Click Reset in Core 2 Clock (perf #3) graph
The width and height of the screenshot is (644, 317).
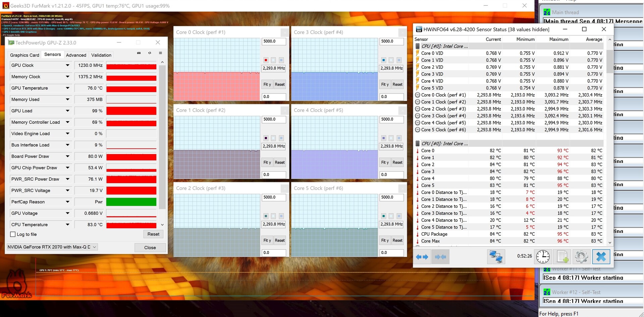click(280, 241)
